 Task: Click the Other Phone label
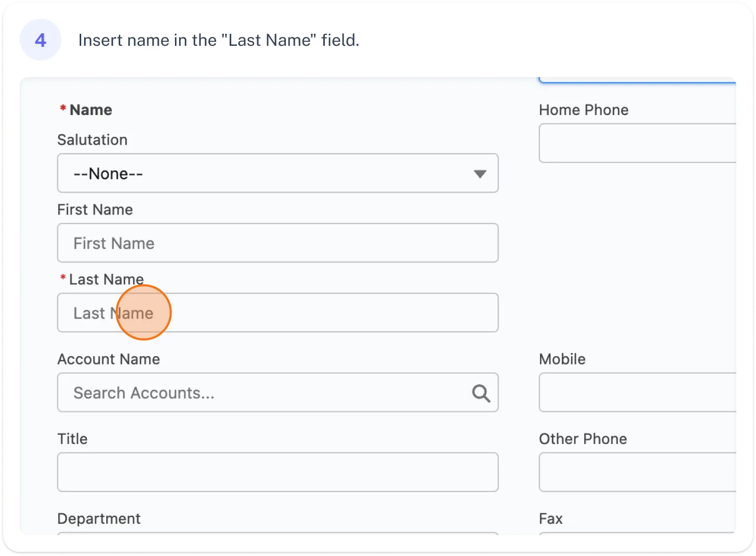tap(583, 439)
